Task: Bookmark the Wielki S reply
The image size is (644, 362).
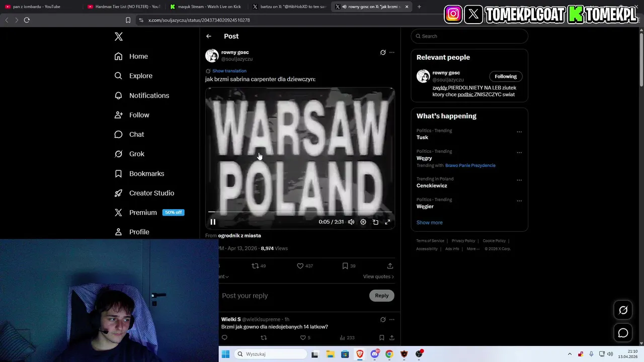Action: click(382, 338)
